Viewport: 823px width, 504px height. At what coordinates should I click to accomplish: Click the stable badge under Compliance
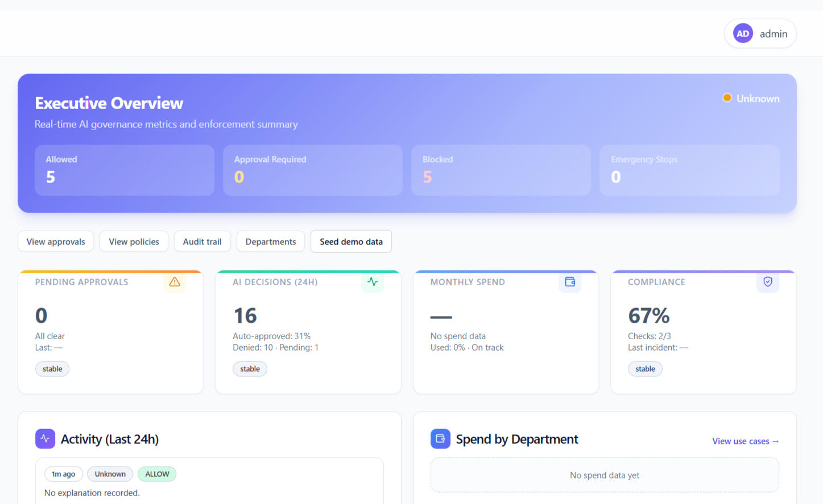pyautogui.click(x=645, y=369)
